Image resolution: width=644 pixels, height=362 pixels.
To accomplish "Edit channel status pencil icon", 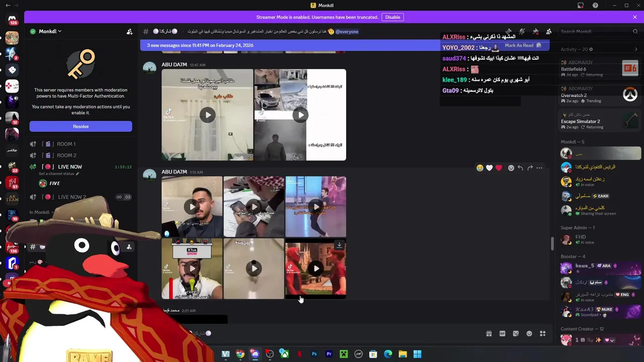I will (77, 173).
